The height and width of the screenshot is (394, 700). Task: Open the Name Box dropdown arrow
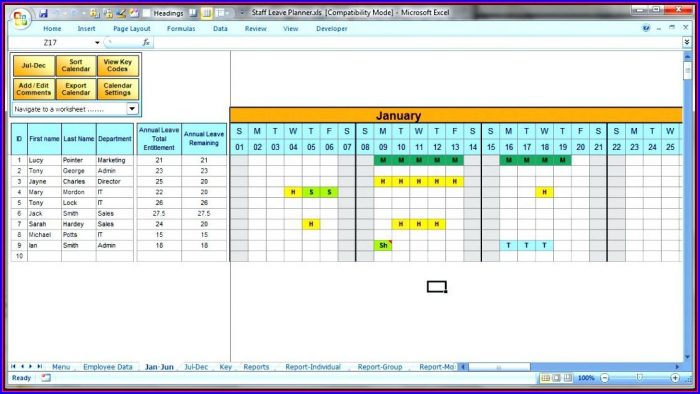pos(97,43)
